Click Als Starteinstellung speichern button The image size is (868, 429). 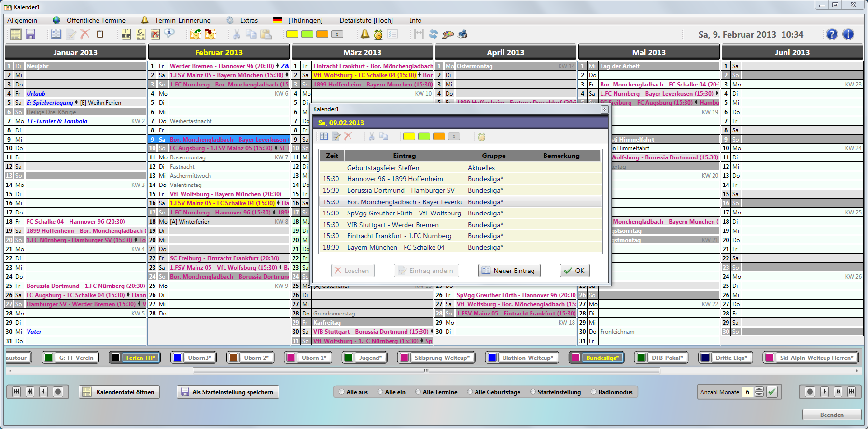click(x=228, y=392)
